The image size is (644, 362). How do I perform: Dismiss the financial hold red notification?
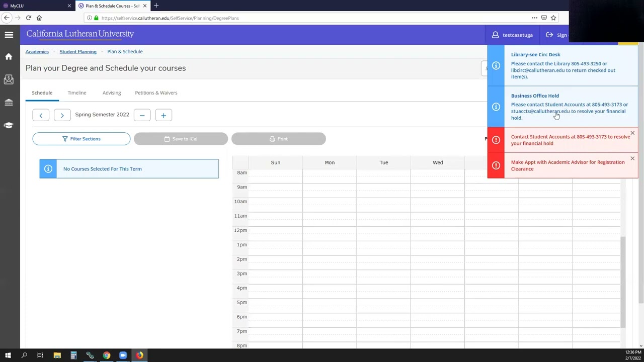click(x=632, y=133)
